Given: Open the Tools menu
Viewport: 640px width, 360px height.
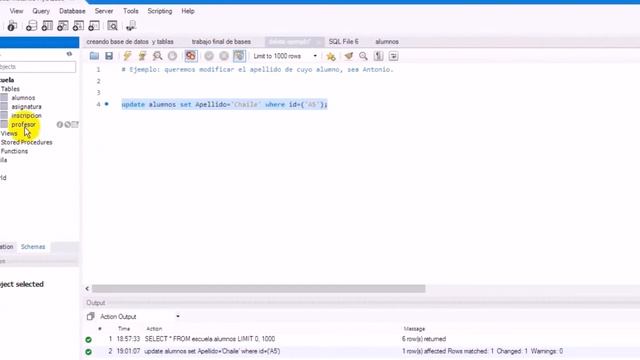Looking at the screenshot, I should 131,11.
